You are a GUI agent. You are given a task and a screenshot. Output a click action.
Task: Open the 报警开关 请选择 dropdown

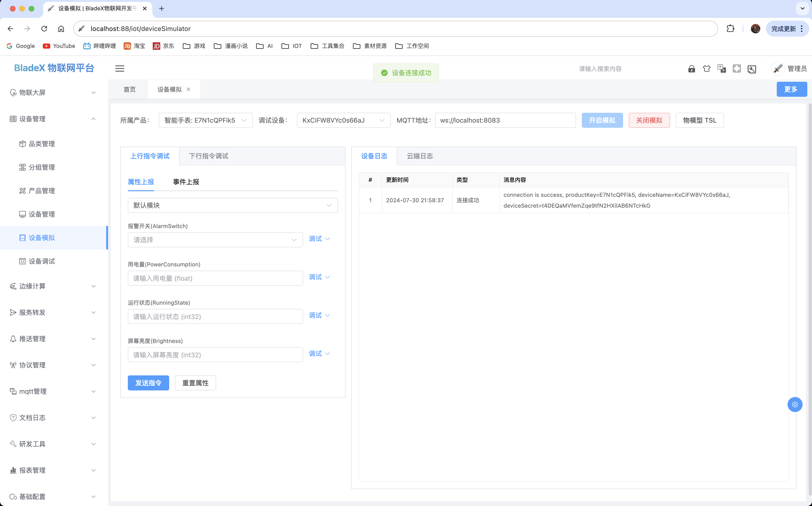[215, 240]
